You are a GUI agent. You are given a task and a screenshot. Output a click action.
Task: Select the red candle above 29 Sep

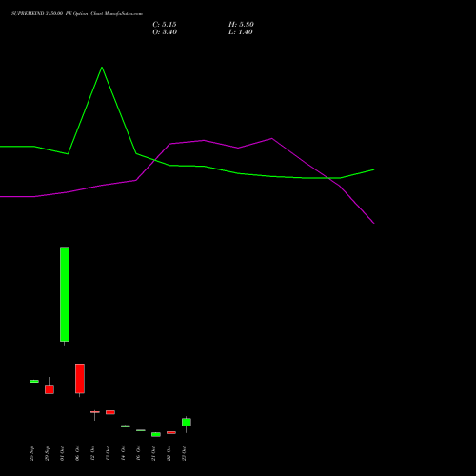pyautogui.click(x=50, y=389)
